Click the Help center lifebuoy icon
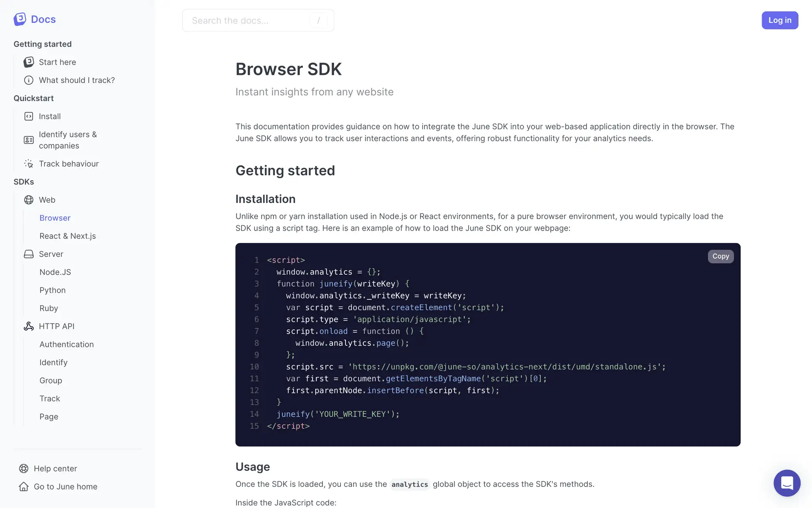 pyautogui.click(x=24, y=469)
